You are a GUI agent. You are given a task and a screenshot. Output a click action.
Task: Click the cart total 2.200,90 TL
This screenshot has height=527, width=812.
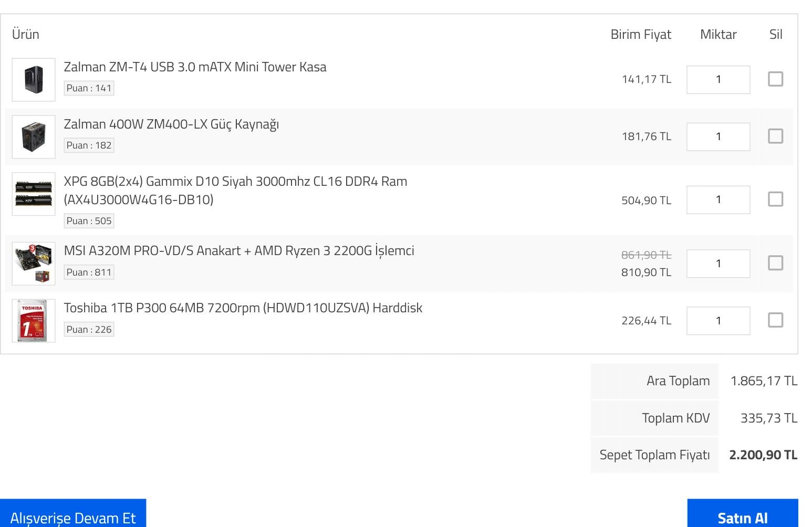click(x=763, y=455)
